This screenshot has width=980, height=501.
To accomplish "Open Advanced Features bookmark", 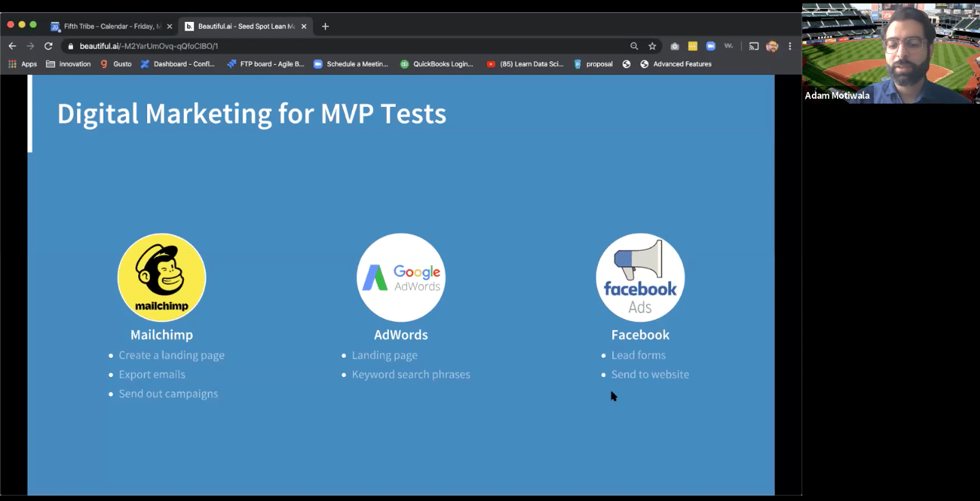I will (x=676, y=64).
